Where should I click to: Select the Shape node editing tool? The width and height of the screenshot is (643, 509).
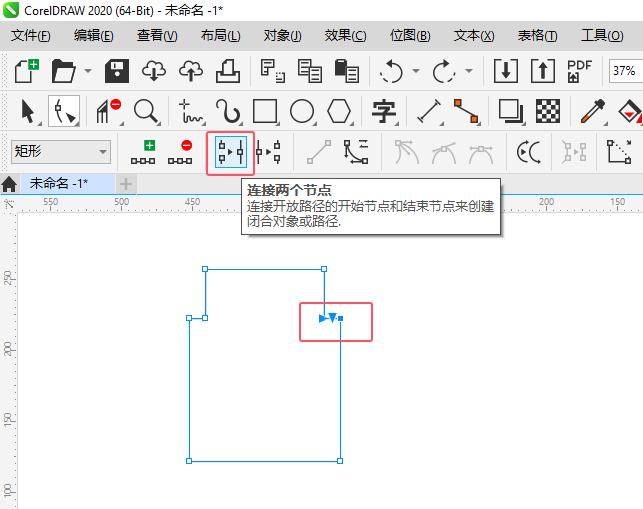point(64,111)
